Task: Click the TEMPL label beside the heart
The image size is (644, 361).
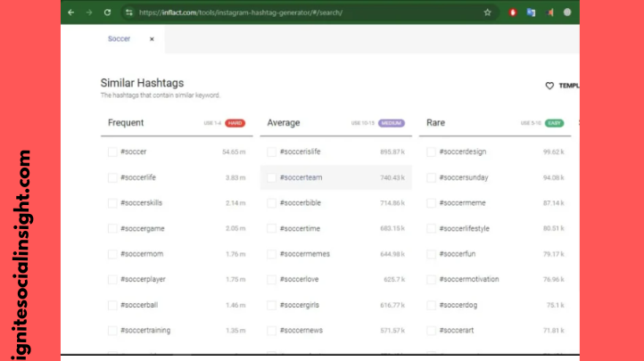Action: coord(569,86)
